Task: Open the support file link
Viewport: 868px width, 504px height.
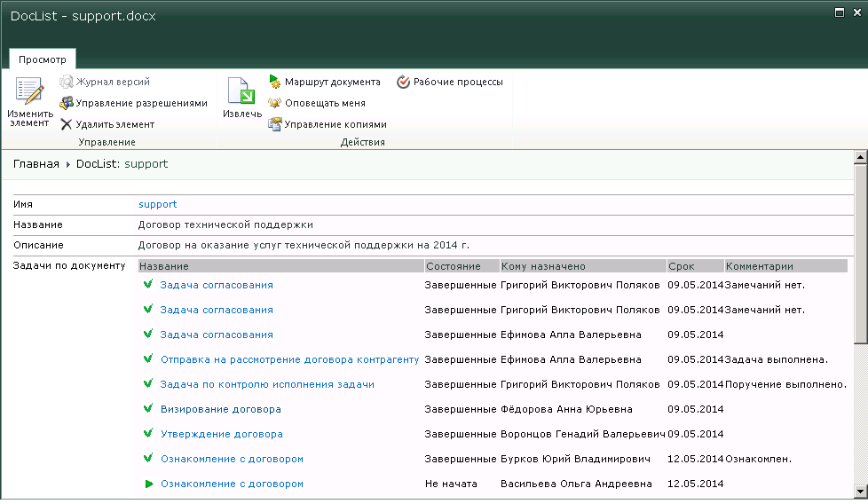Action: (158, 204)
